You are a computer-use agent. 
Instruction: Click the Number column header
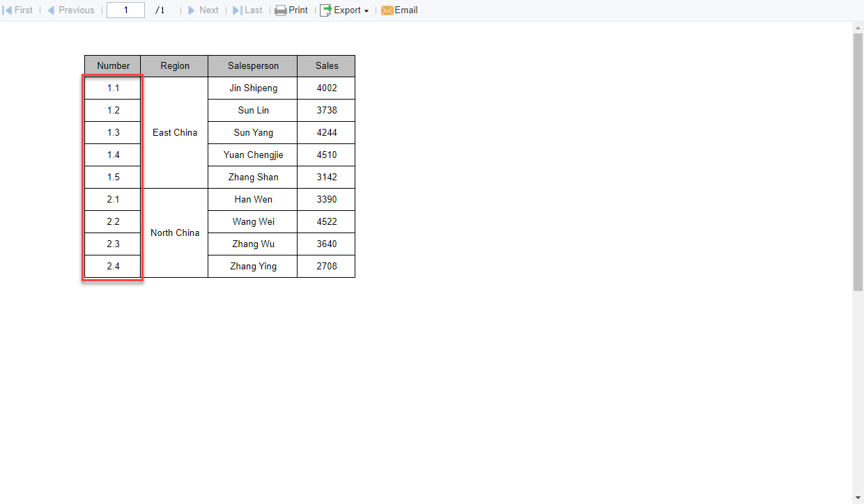pos(113,66)
